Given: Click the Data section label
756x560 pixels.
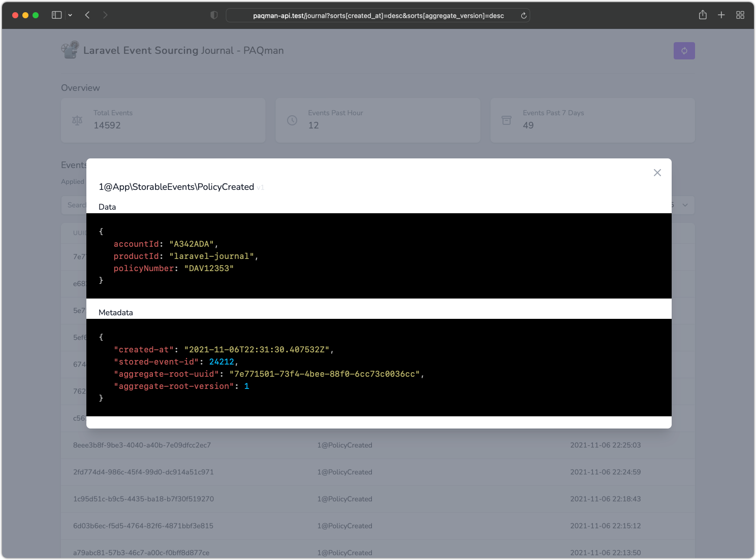Looking at the screenshot, I should click(107, 207).
